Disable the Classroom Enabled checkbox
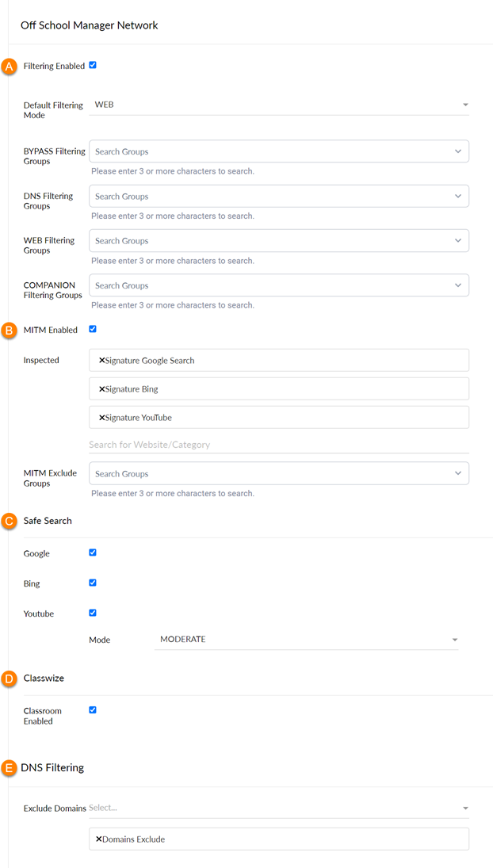The height and width of the screenshot is (868, 493). coord(93,709)
